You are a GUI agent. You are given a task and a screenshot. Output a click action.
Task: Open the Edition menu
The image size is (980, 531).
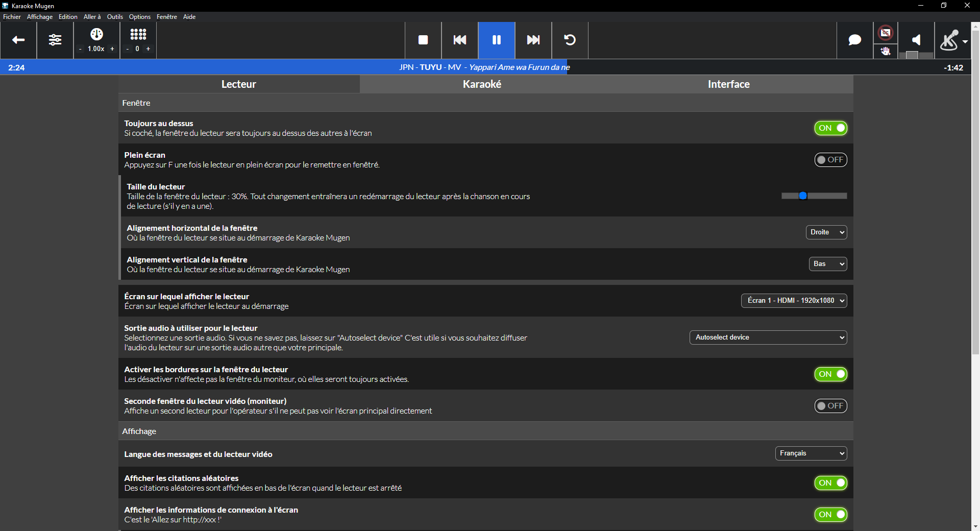point(68,17)
